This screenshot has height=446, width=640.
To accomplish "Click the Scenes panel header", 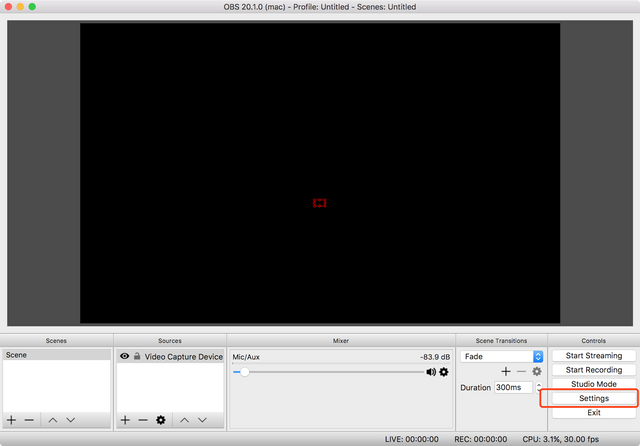I will click(56, 341).
